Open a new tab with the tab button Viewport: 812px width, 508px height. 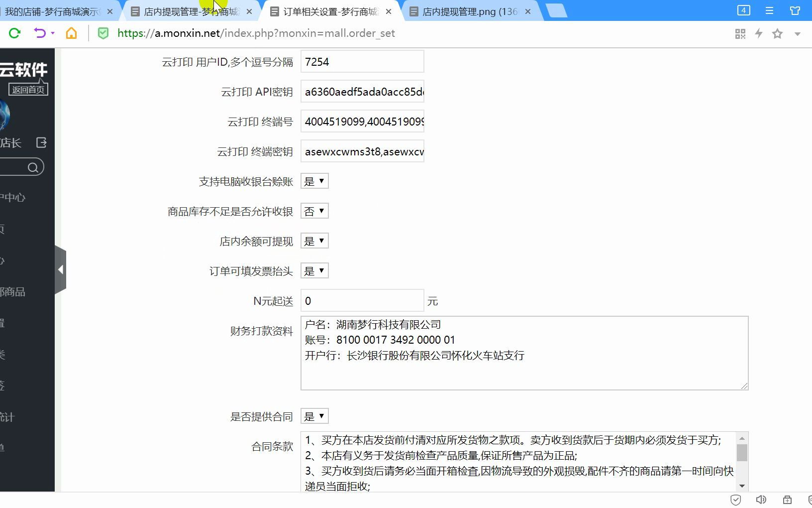[556, 11]
